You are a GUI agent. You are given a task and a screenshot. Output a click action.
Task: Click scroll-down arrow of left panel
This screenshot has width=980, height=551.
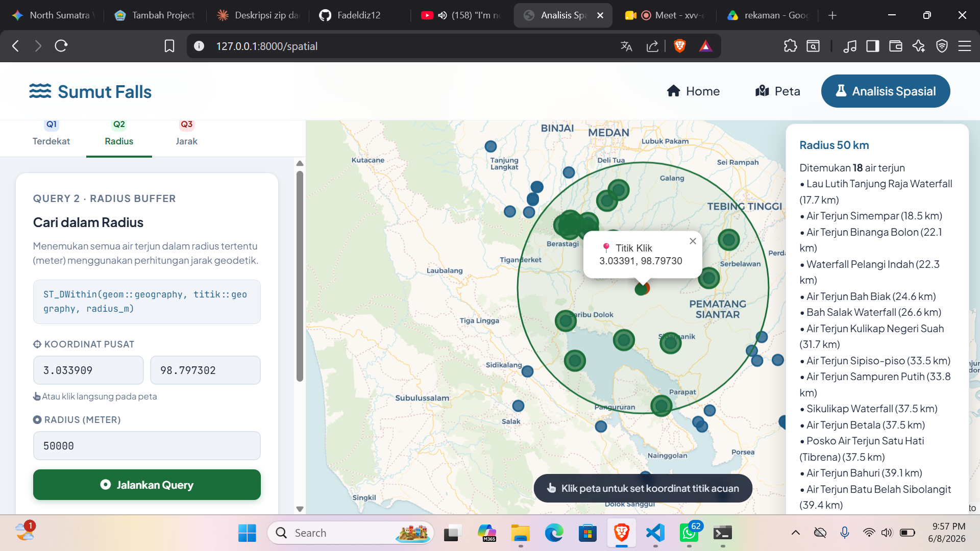300,509
